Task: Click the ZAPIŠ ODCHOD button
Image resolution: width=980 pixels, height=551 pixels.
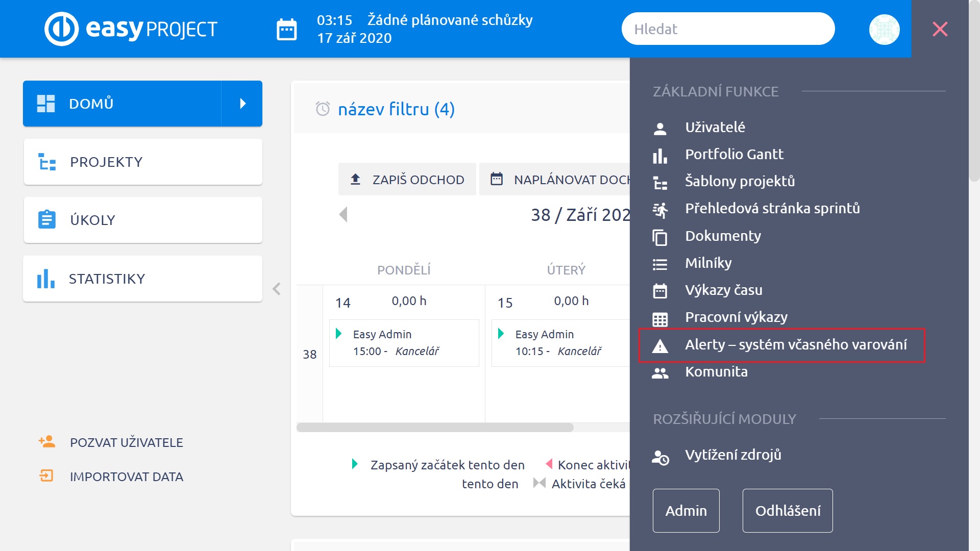Action: [x=407, y=179]
